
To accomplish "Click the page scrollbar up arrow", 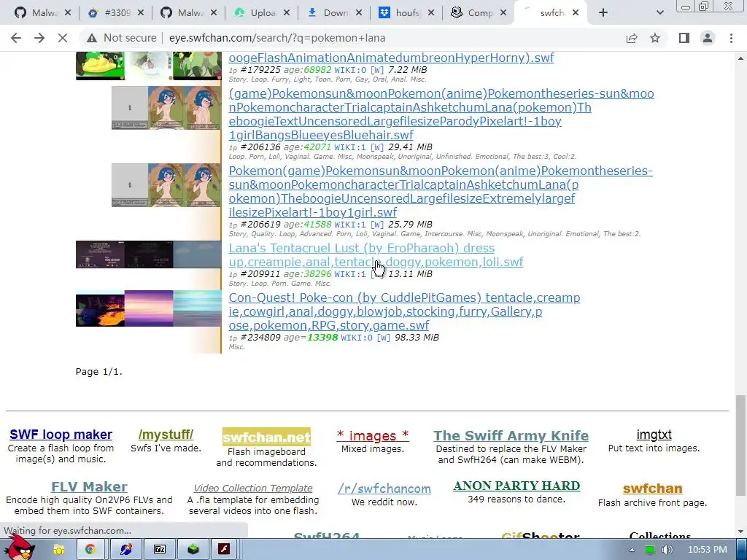I will [740, 58].
